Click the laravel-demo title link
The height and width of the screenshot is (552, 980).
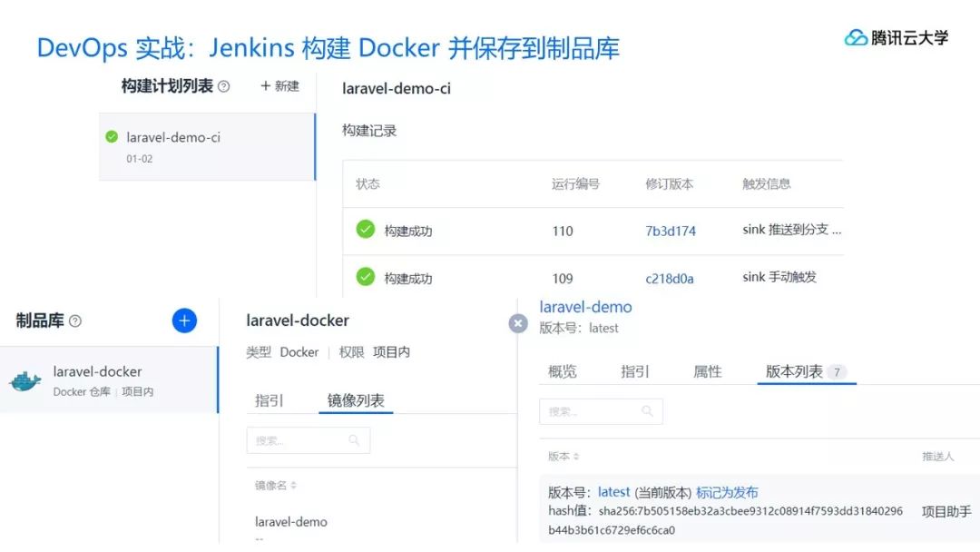tap(585, 307)
